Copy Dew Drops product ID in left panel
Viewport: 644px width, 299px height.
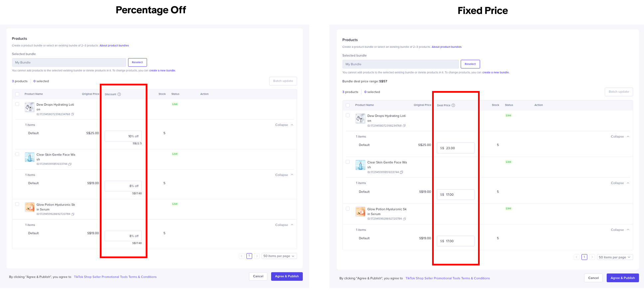click(73, 114)
